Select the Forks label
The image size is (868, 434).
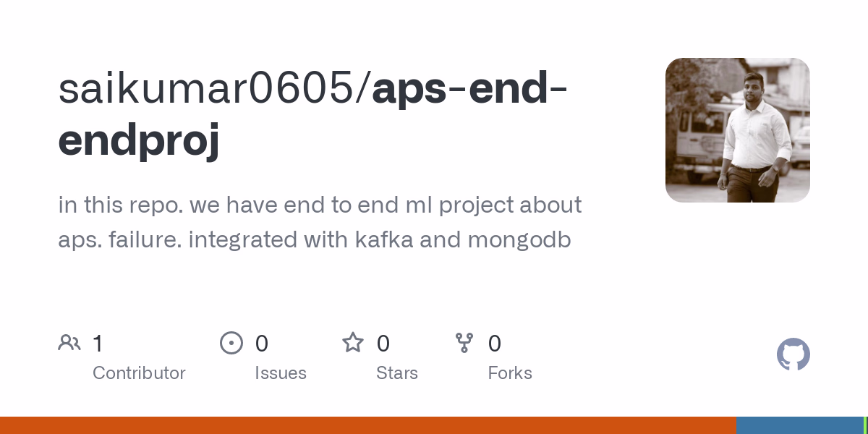(510, 373)
